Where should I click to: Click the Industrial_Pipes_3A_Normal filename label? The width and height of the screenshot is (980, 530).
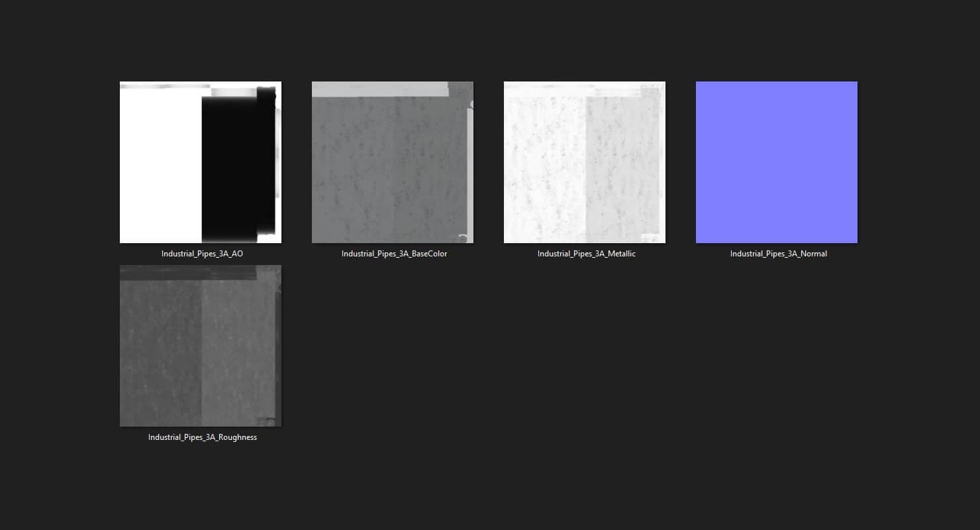point(778,254)
